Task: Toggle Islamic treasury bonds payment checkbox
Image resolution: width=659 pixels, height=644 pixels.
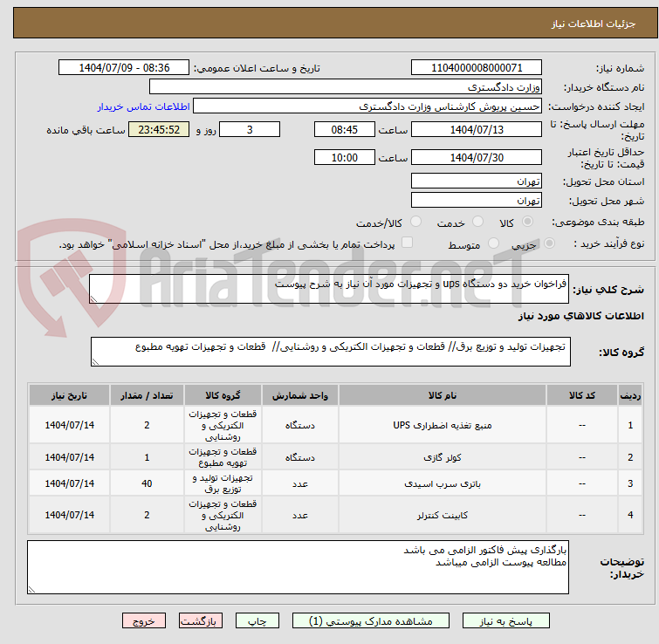Action: (x=407, y=243)
